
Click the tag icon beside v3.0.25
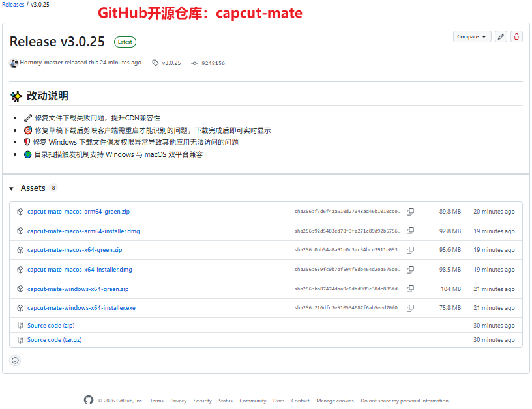click(155, 63)
